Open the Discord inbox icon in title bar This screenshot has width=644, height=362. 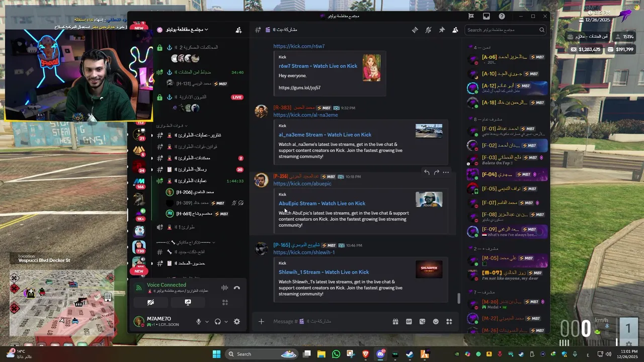486,16
